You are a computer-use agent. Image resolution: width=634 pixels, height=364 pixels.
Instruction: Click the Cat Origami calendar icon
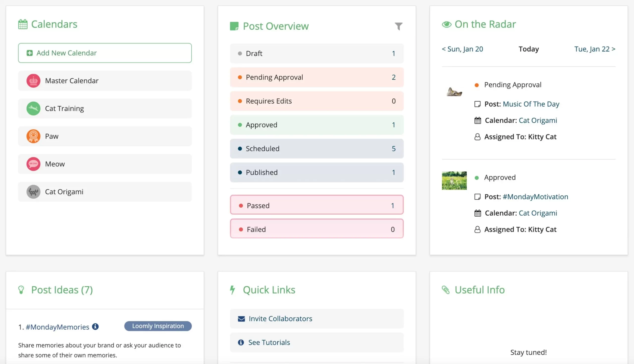[33, 192]
